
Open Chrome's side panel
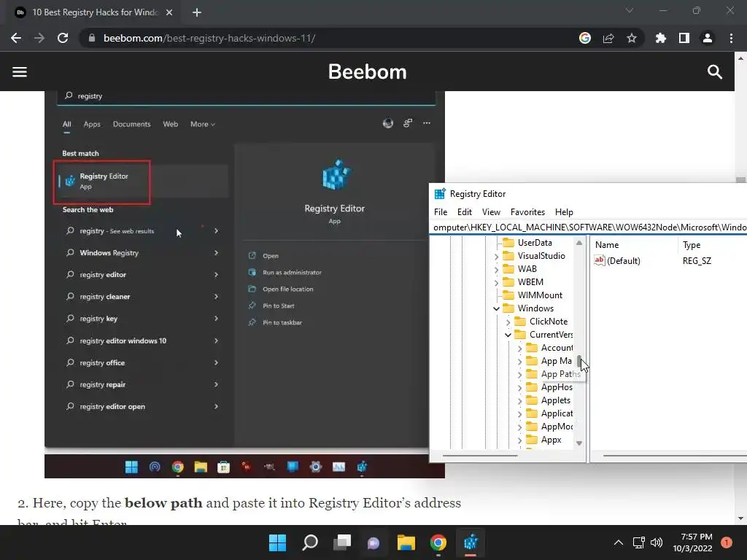684,38
